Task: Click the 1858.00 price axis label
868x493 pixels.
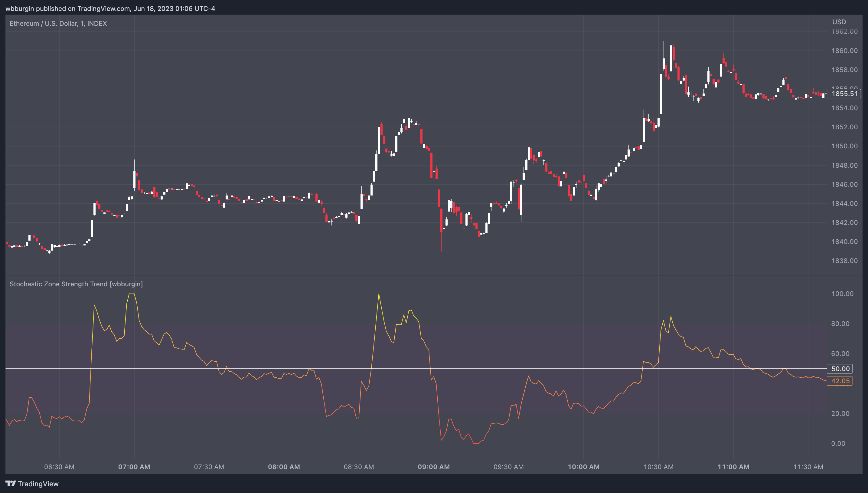Action: [844, 70]
